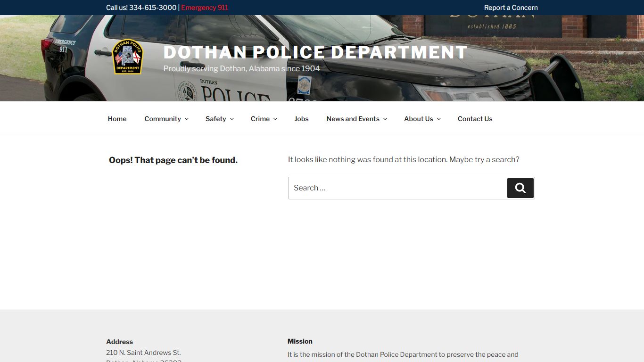Click the 'Oops! That page can't be found.' heading
The width and height of the screenshot is (644, 362).
[173, 160]
